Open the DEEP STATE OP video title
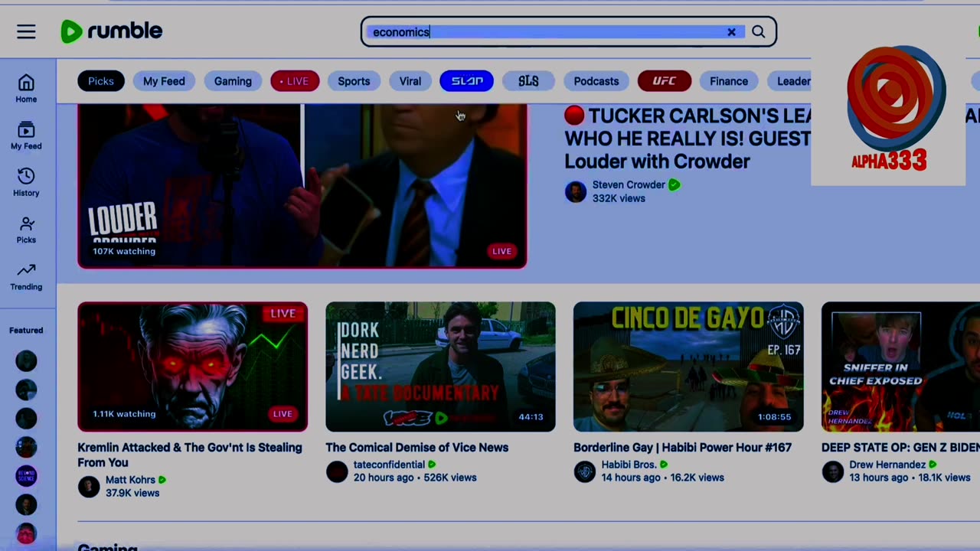The width and height of the screenshot is (980, 551). [x=900, y=447]
